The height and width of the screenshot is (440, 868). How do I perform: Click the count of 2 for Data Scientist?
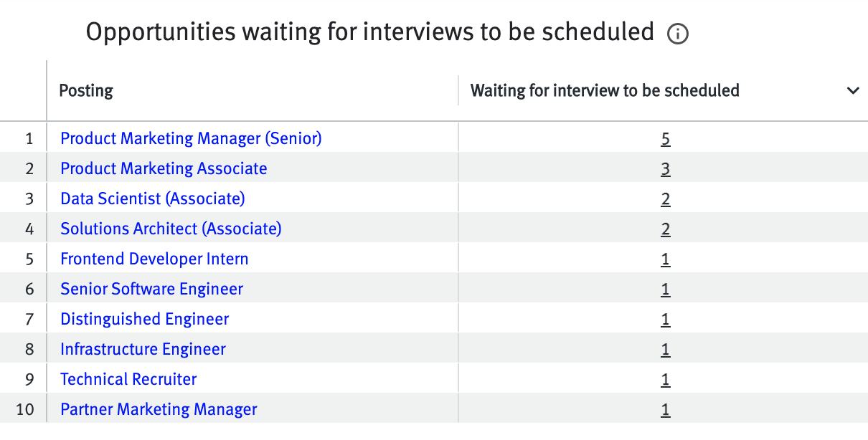[665, 198]
